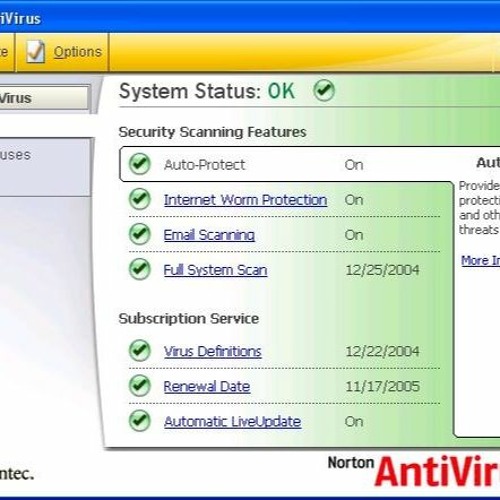Select the Auto-Protect row

[287, 164]
